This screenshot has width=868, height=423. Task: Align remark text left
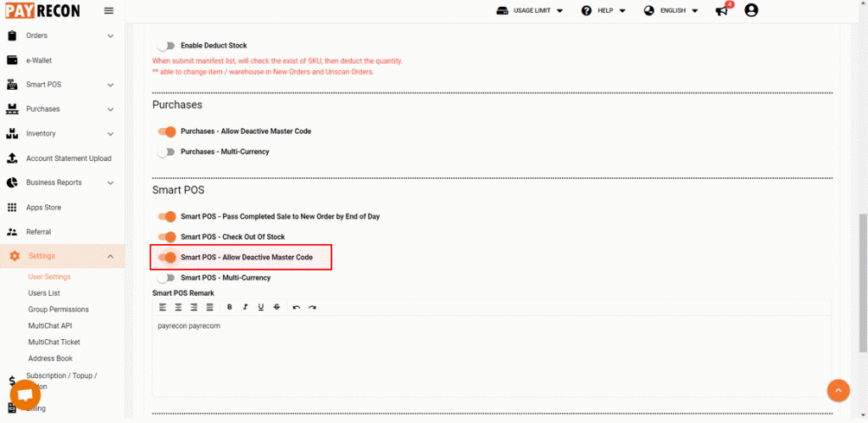tap(163, 307)
